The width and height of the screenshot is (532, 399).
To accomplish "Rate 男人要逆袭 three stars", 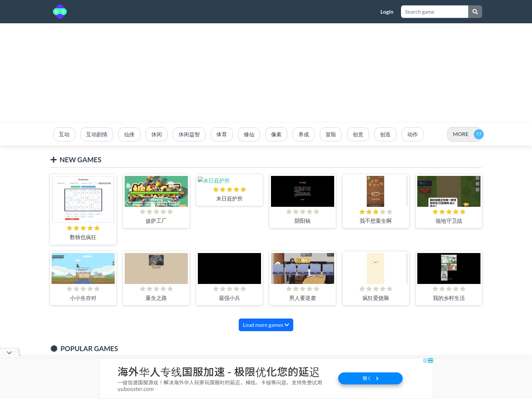I will 302,289.
